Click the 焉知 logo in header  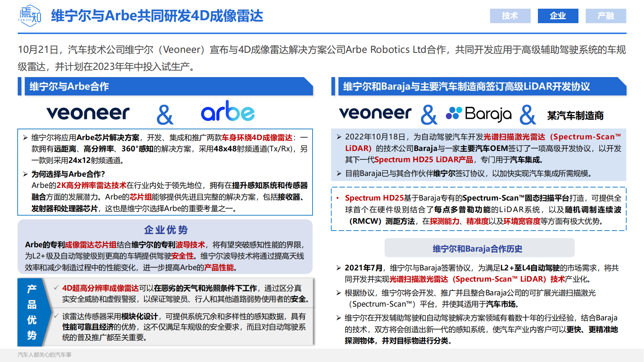coord(30,16)
